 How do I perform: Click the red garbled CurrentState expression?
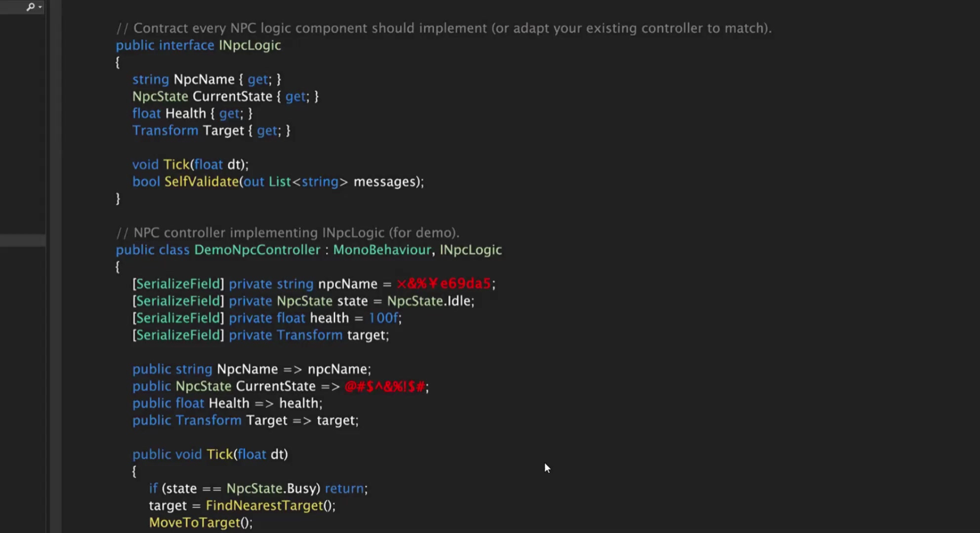click(384, 386)
